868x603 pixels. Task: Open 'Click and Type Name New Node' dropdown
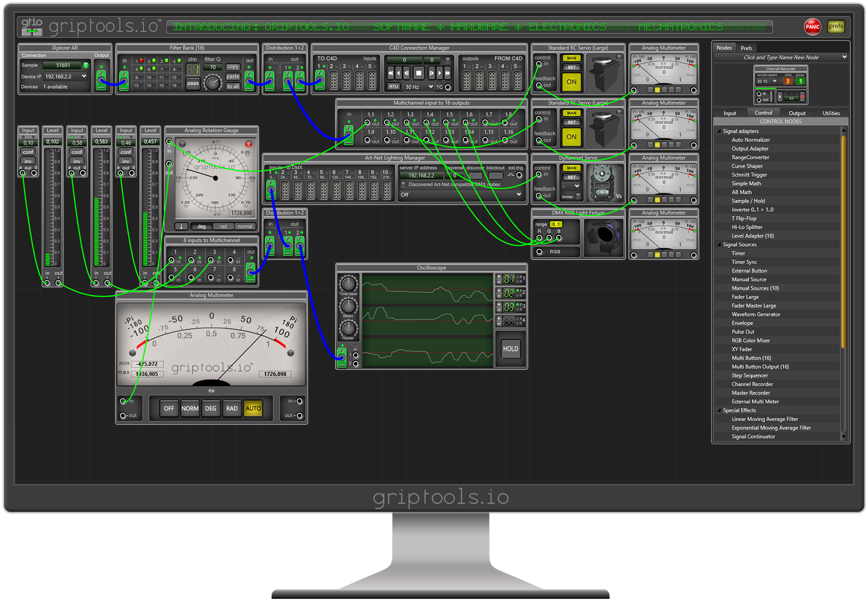[781, 57]
